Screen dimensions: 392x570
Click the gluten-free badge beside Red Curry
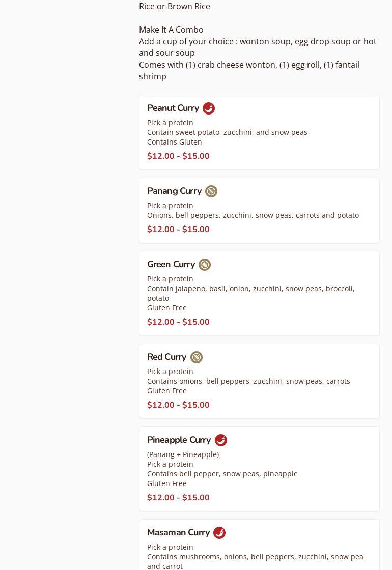[197, 357]
